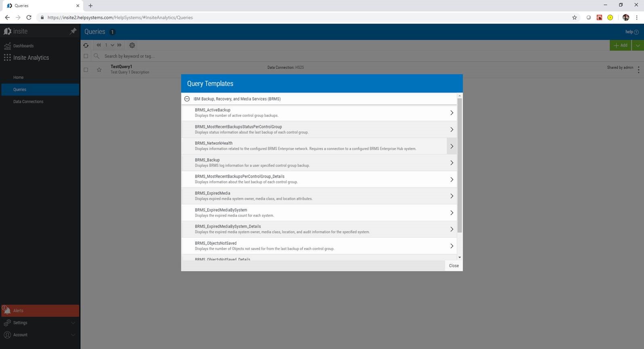644x349 pixels.
Task: Select BRMS_ObjectsNotSaved template name
Action: pyautogui.click(x=216, y=243)
